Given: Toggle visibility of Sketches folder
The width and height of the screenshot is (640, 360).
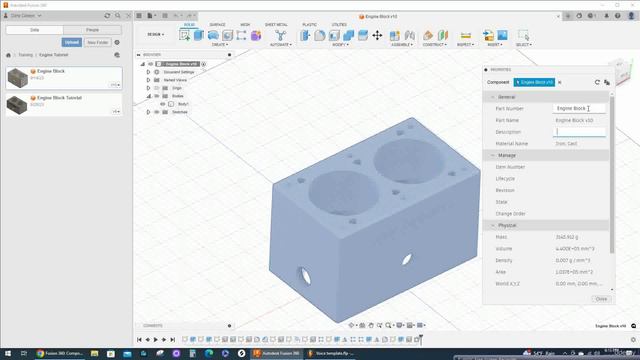Looking at the screenshot, I should coord(157,112).
